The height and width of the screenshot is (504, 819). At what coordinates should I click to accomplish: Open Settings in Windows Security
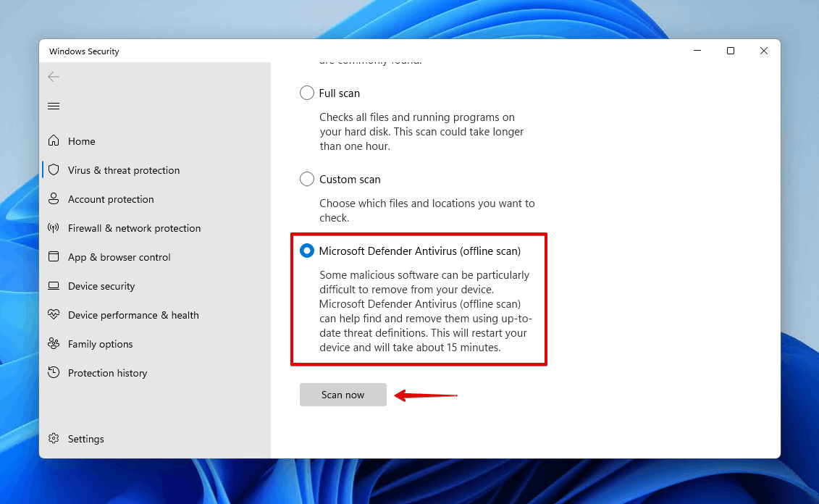[155, 439]
